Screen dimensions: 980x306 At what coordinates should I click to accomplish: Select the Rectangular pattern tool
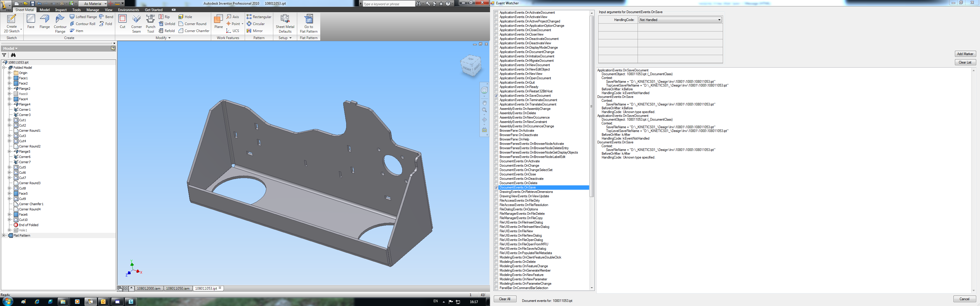(x=259, y=17)
